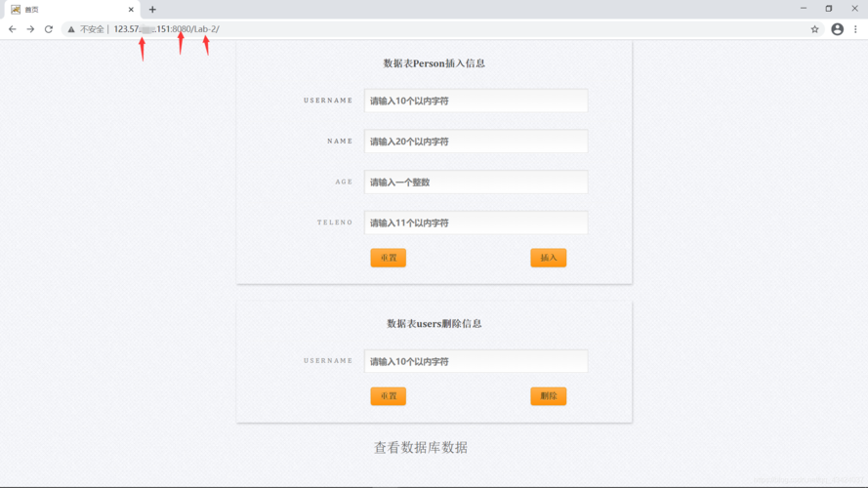Open the browser three-dot menu
The width and height of the screenshot is (868, 488).
(x=855, y=29)
